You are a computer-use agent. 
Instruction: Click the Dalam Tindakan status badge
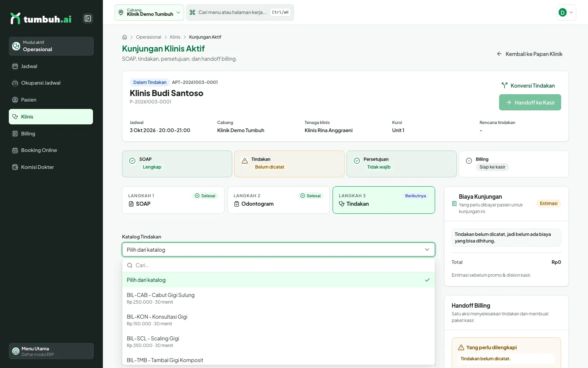pyautogui.click(x=150, y=82)
